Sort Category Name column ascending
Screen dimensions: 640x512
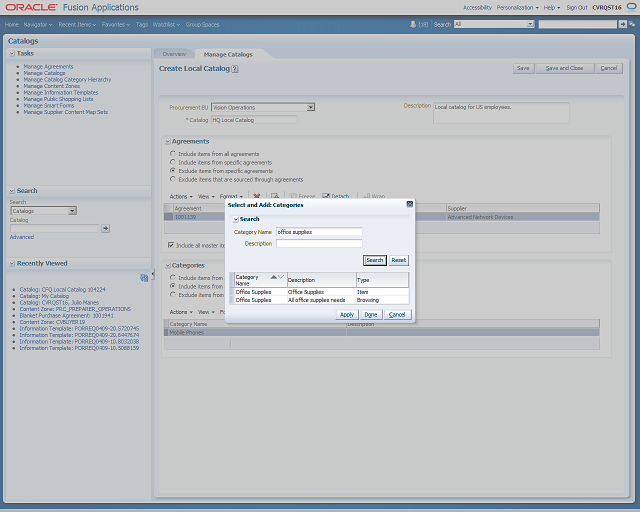273,277
